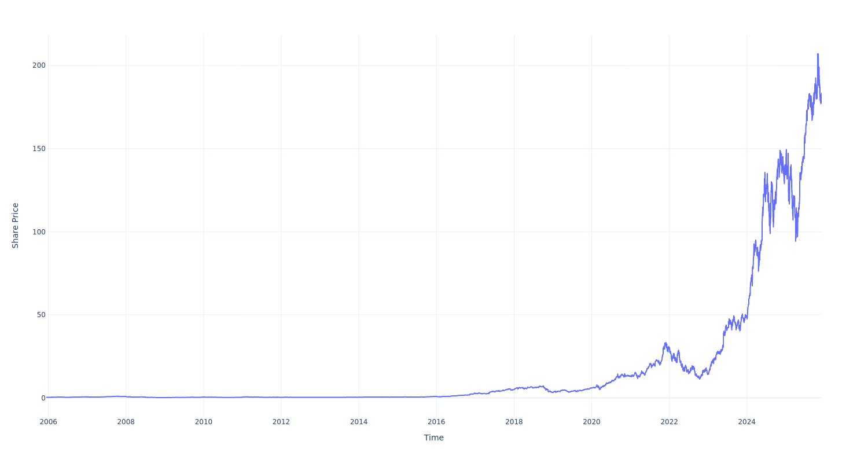Click the all-time peak above 200
This screenshot has width=868, height=463.
[x=818, y=54]
